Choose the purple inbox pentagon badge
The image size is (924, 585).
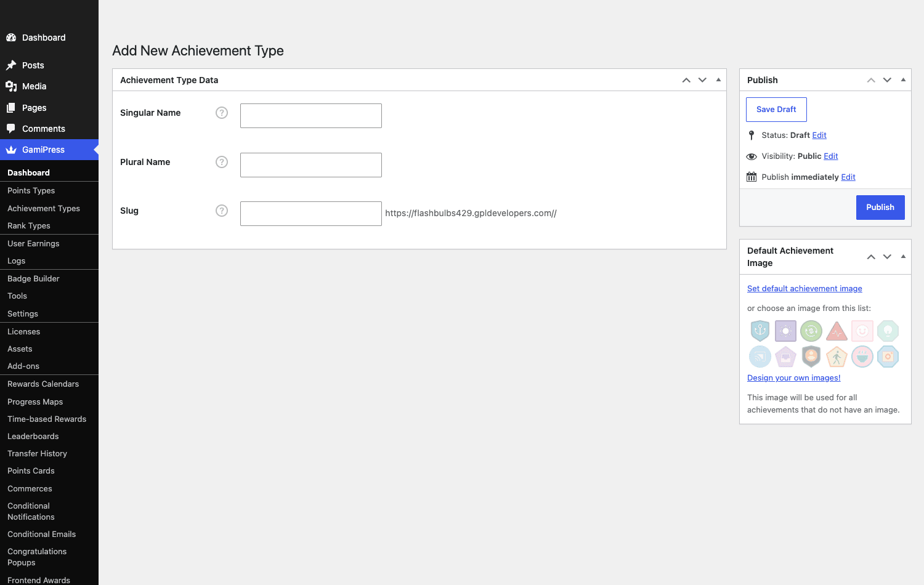pos(785,357)
